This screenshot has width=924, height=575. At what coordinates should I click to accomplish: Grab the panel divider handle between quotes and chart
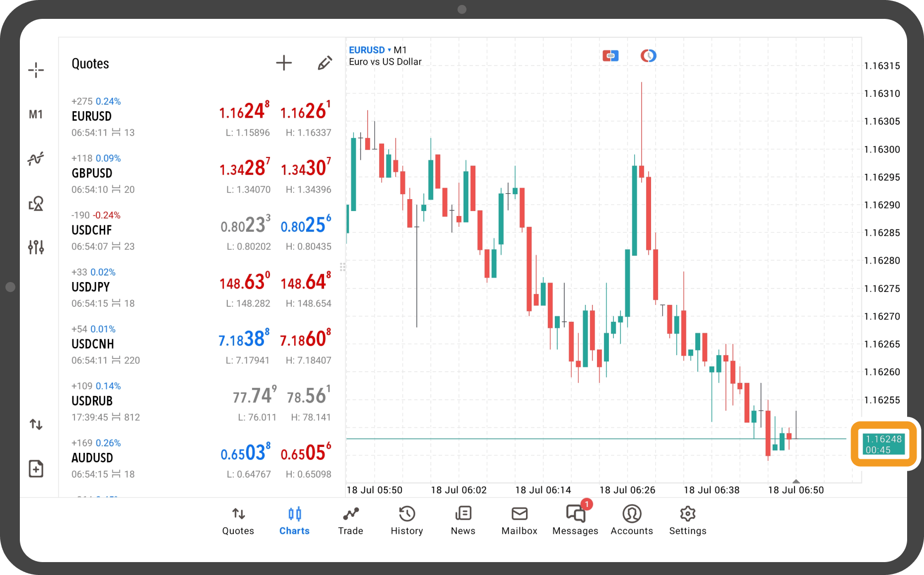342,267
